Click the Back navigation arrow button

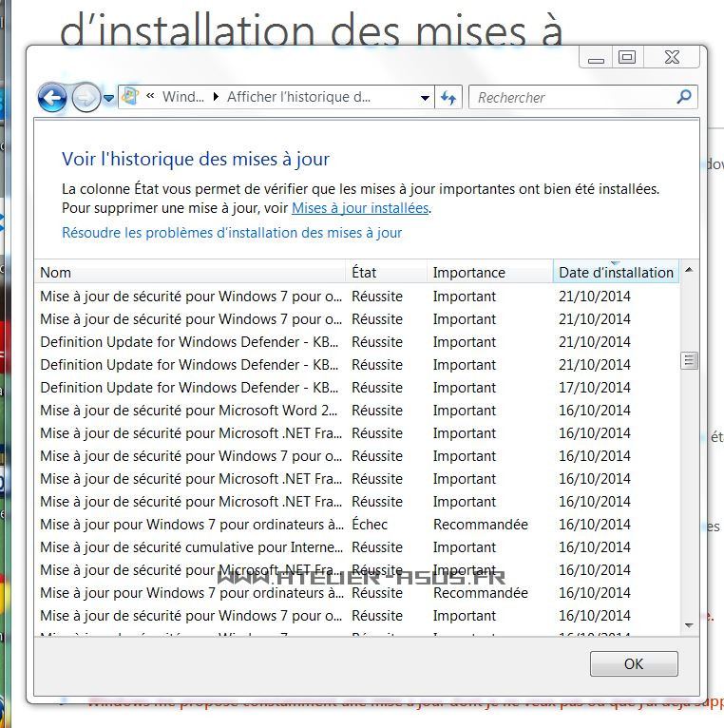pyautogui.click(x=52, y=97)
